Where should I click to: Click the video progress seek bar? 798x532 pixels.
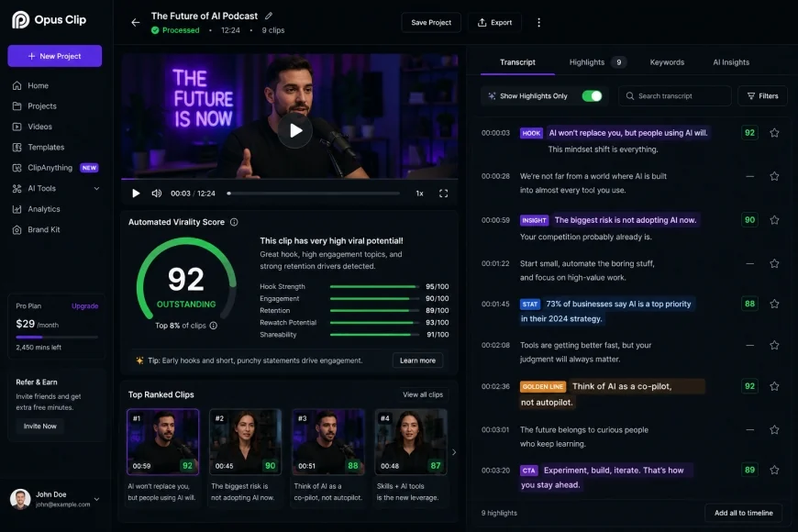314,194
